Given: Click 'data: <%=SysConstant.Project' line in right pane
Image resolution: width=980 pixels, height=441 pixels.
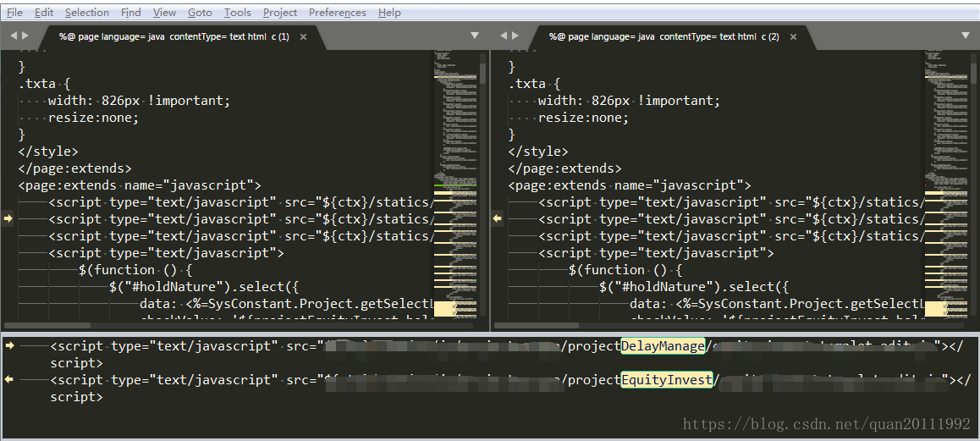Looking at the screenshot, I should (x=776, y=303).
